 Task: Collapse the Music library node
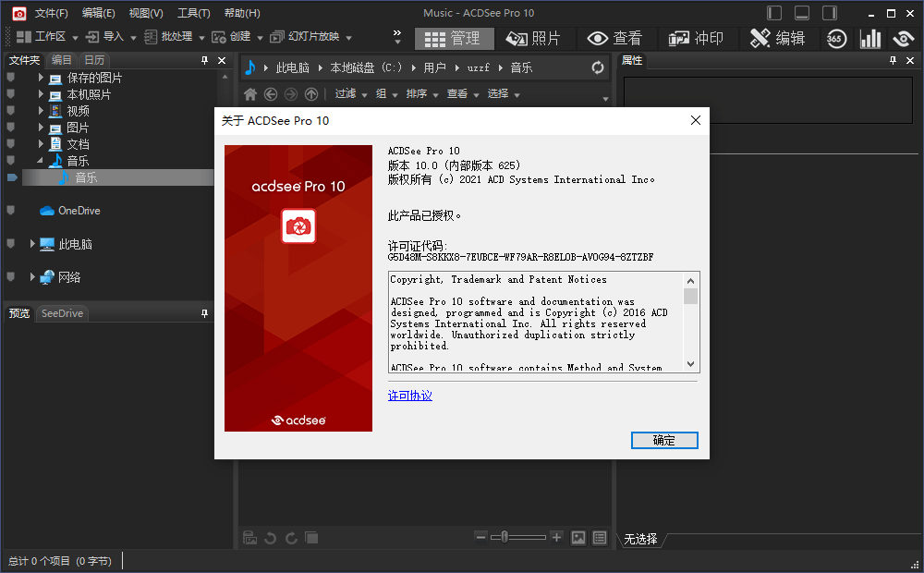pyautogui.click(x=40, y=160)
